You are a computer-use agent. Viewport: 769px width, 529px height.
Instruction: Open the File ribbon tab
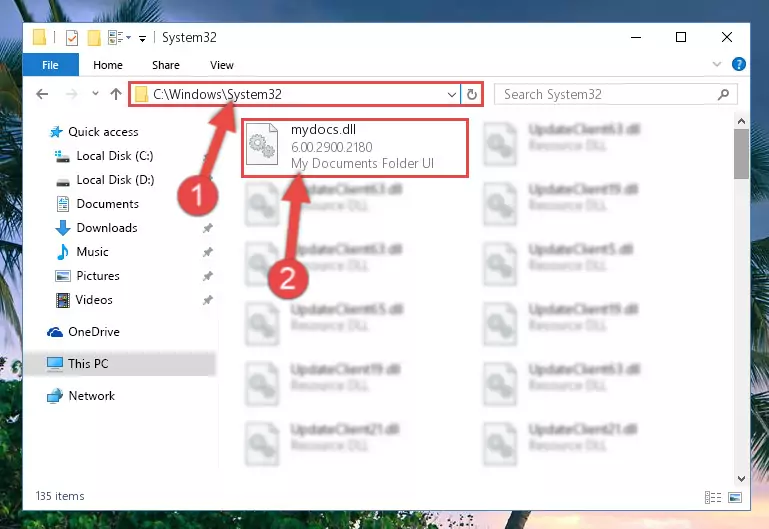(x=51, y=65)
